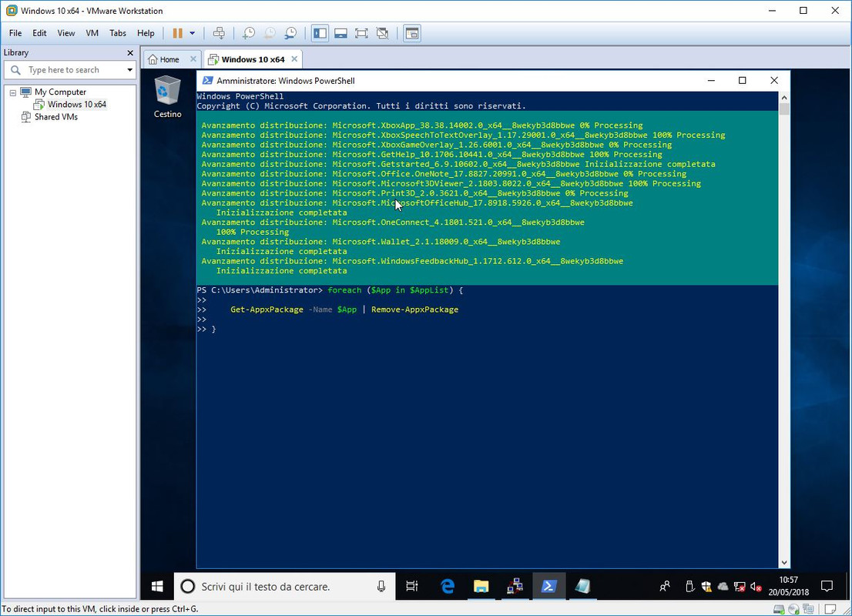Click the PowerShell scrollbar up arrow
The image size is (852, 616).
784,97
